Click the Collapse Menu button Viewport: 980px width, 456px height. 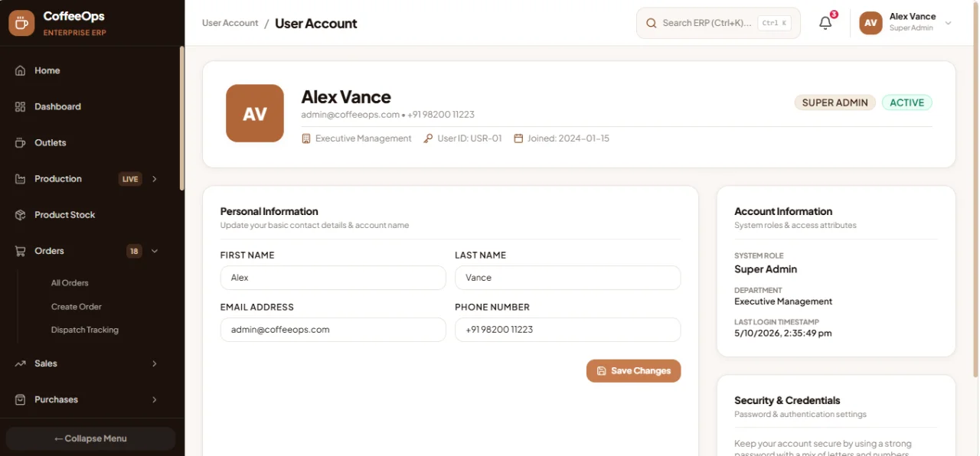pyautogui.click(x=90, y=438)
